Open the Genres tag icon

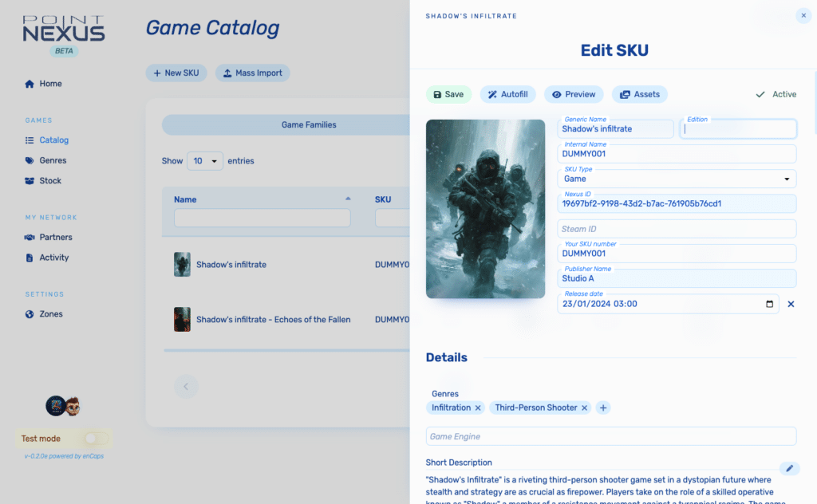click(30, 160)
